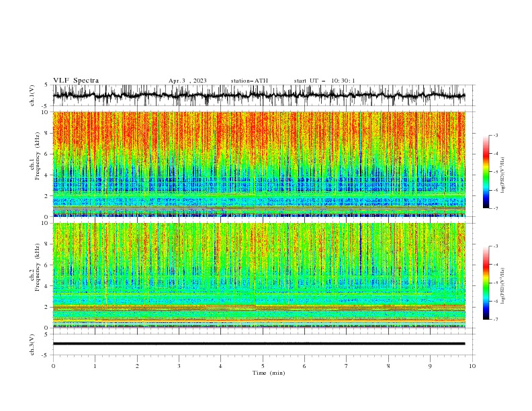The width and height of the screenshot is (532, 411).
Task: Click the "10" kHz tick of ch.2 spectrogram
Action: coord(46,223)
